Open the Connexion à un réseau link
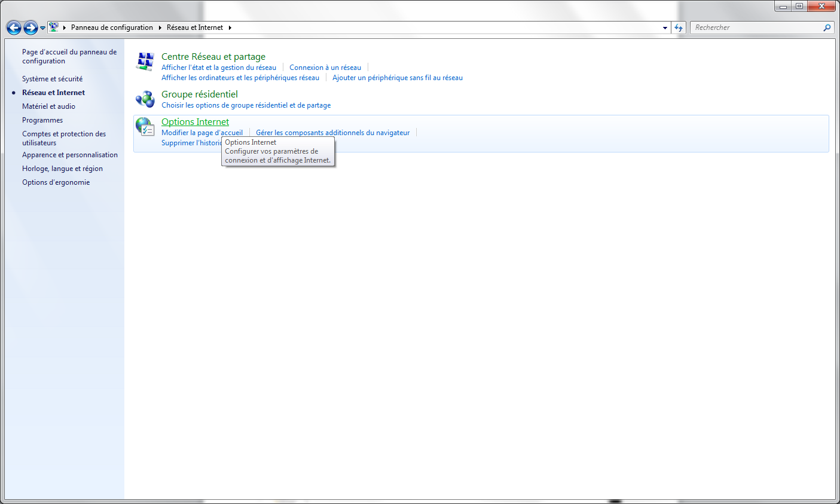 (x=325, y=68)
